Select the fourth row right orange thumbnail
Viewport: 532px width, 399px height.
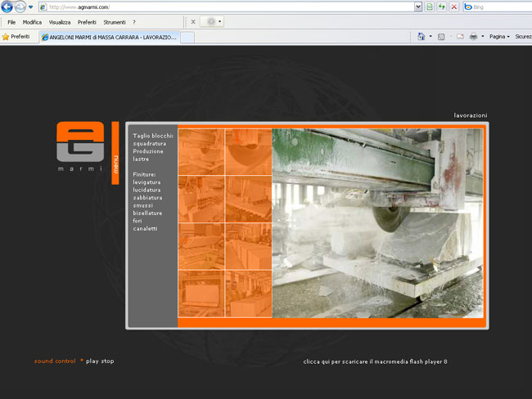[248, 294]
